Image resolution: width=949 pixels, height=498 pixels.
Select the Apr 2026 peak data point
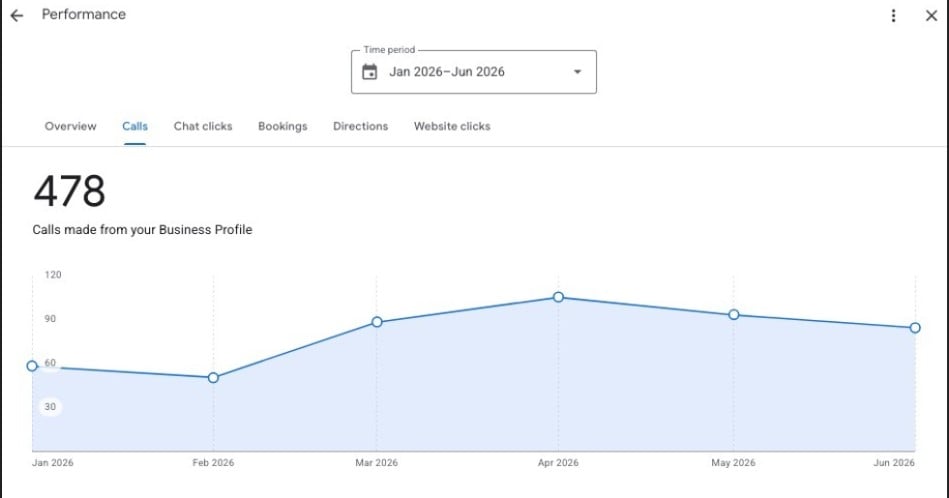tap(558, 297)
